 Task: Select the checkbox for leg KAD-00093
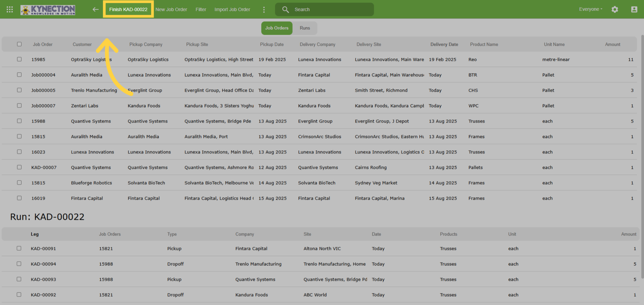(19, 279)
